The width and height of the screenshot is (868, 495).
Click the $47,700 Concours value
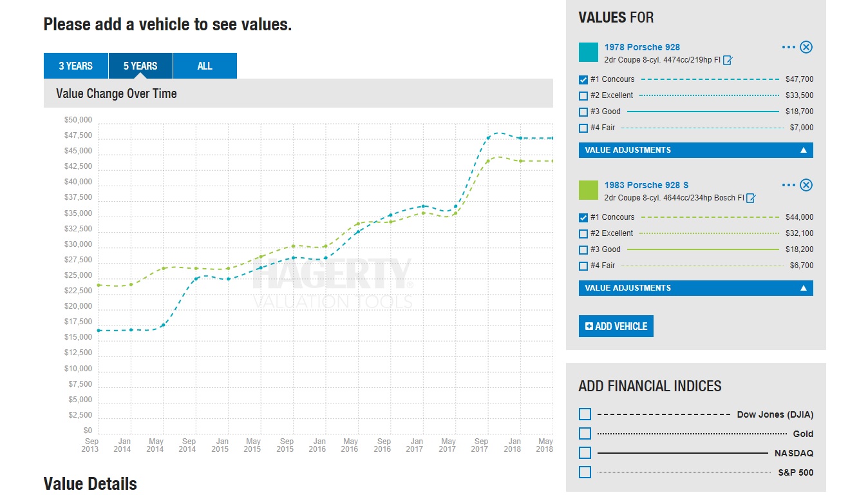pyautogui.click(x=799, y=79)
